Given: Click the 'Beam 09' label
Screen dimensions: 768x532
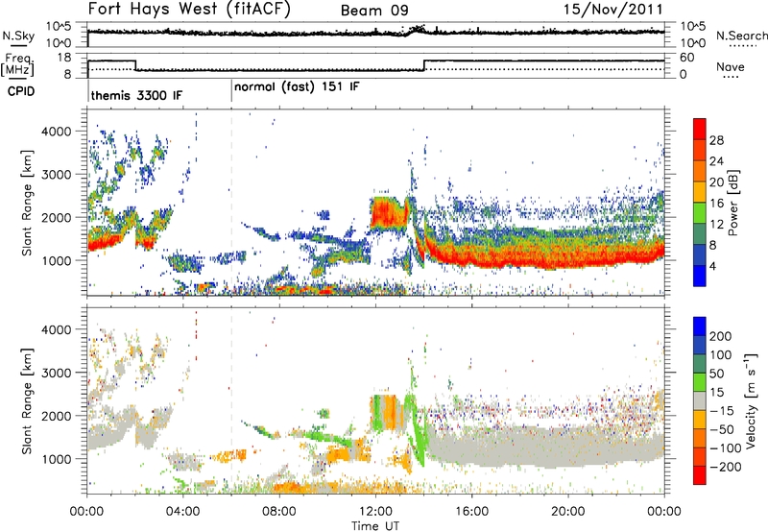Looking at the screenshot, I should (x=374, y=11).
